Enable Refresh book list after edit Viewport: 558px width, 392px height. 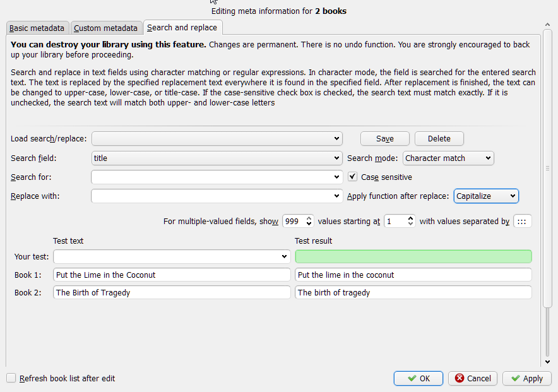tap(11, 378)
